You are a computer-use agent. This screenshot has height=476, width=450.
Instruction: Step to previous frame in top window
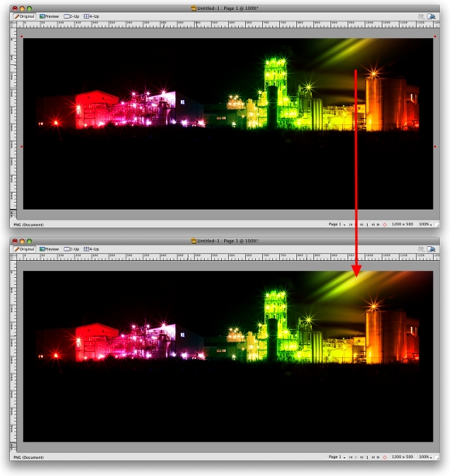tap(373, 224)
